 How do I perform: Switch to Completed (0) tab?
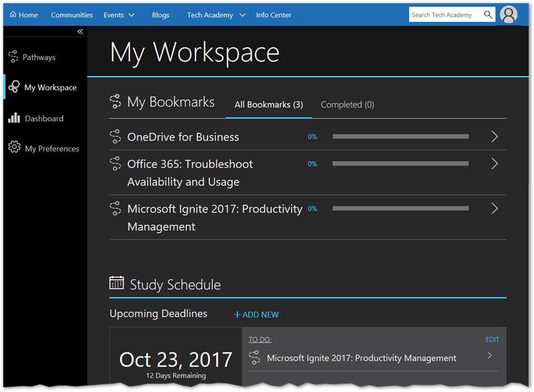(x=347, y=105)
